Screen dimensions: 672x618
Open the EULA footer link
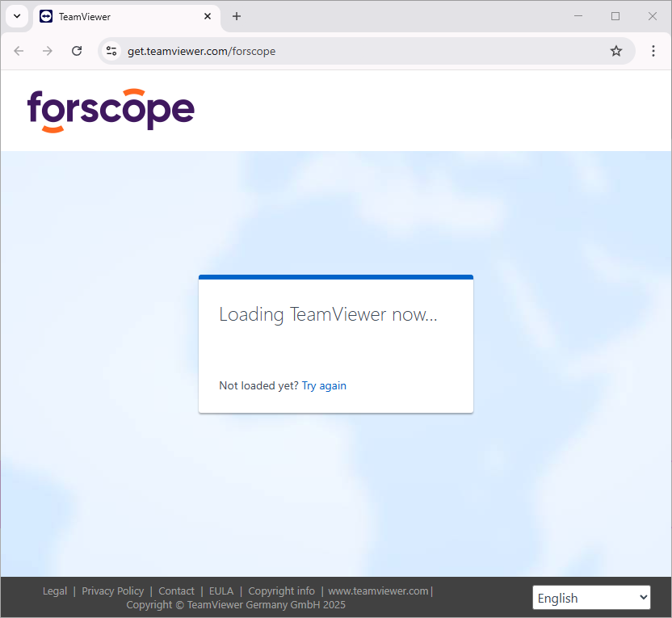pos(221,591)
